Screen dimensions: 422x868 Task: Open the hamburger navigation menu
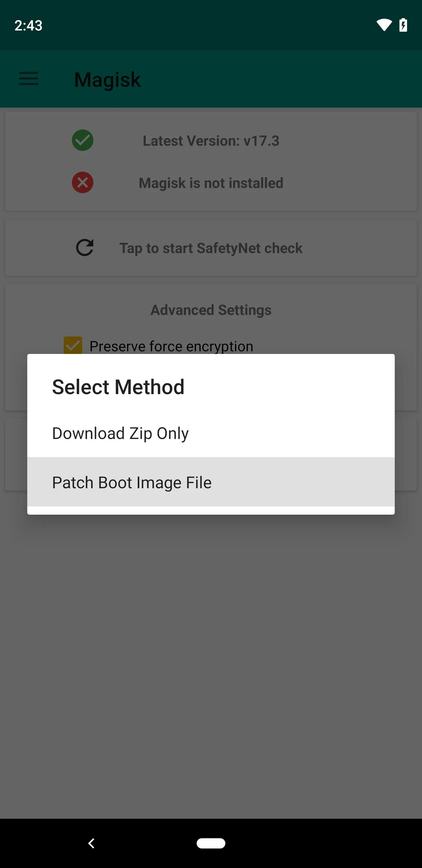click(x=29, y=79)
